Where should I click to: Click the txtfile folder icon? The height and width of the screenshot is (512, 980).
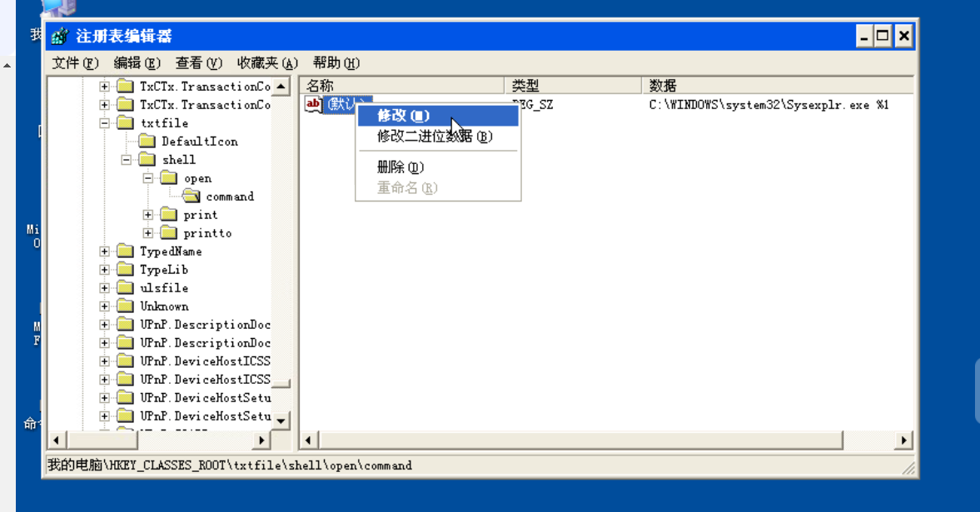coord(126,123)
